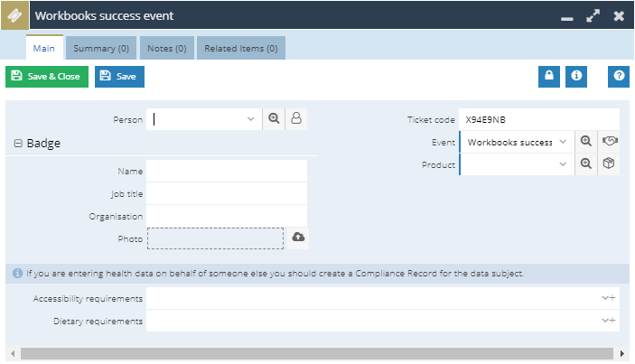This screenshot has width=635, height=364.
Task: Open the help question mark button
Action: coord(619,77)
